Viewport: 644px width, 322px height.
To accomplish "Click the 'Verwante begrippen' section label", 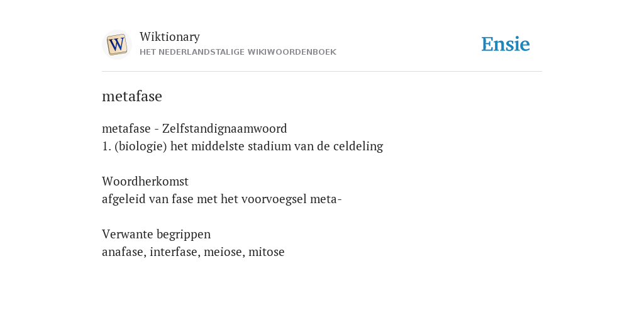I will pyautogui.click(x=156, y=235).
